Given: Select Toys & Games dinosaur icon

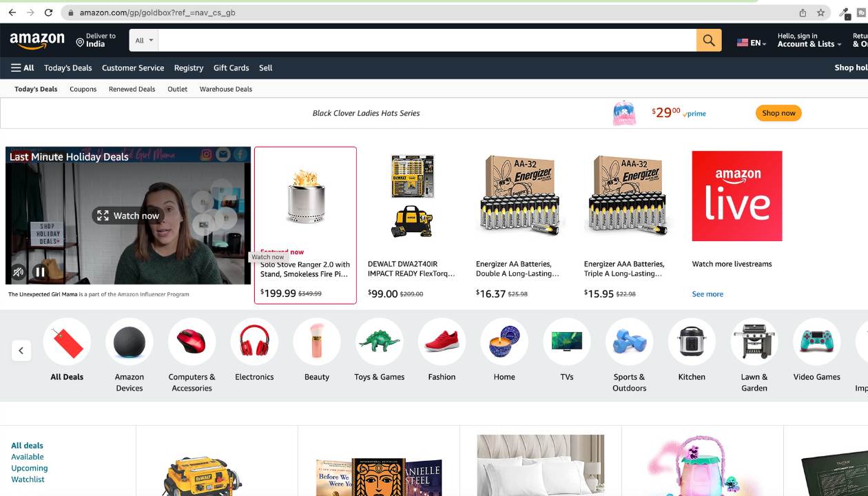Looking at the screenshot, I should coord(380,342).
